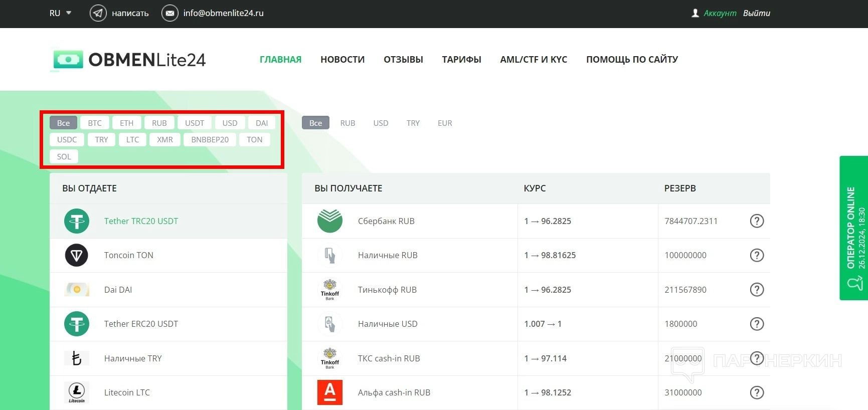Click the rate 1 → 98.81625

pos(550,255)
